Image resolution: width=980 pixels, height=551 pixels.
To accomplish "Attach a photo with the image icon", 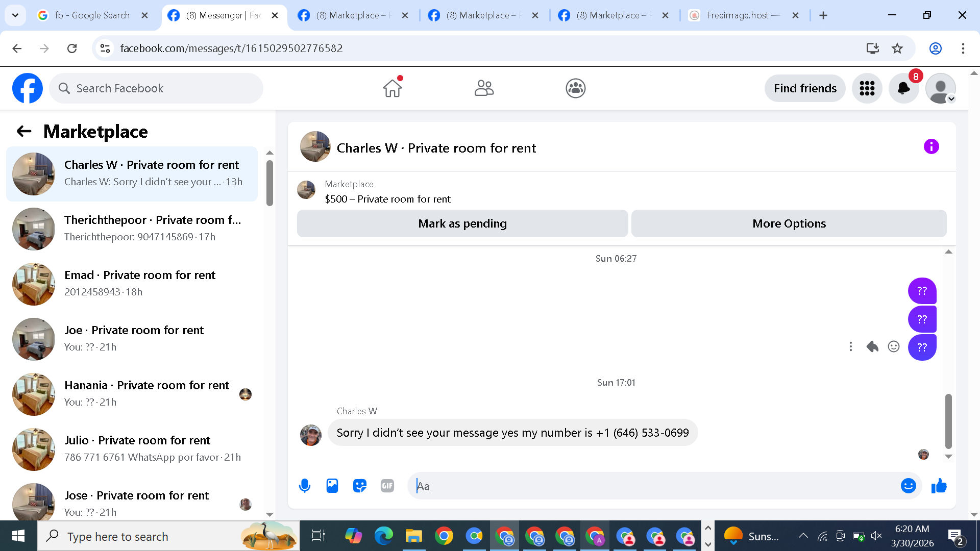I will [332, 486].
